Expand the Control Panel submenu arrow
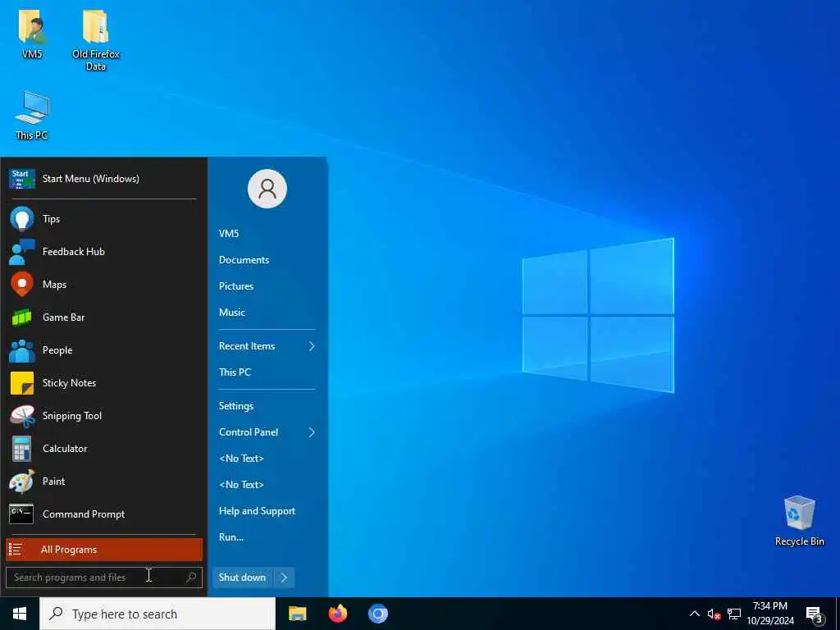The height and width of the screenshot is (630, 840). click(311, 432)
